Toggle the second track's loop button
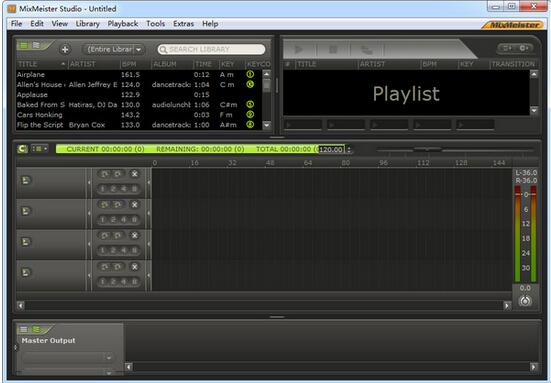This screenshot has width=551, height=383. pyautogui.click(x=104, y=205)
